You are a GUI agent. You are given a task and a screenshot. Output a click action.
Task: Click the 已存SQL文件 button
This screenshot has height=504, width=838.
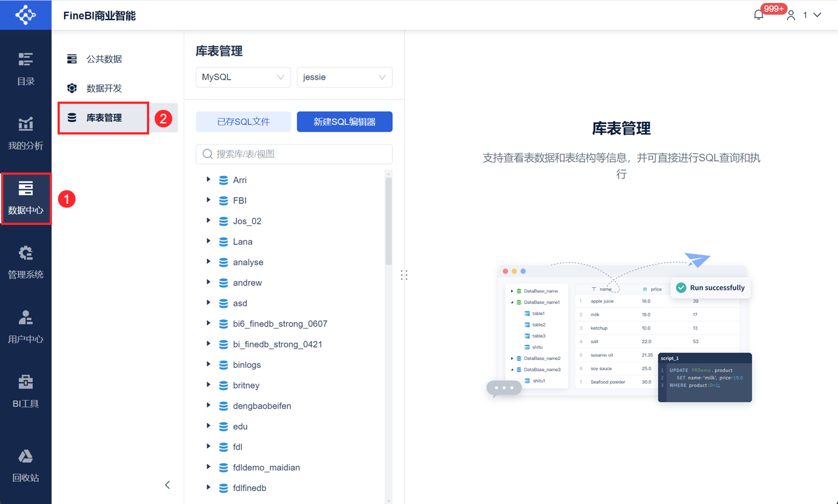[243, 122]
